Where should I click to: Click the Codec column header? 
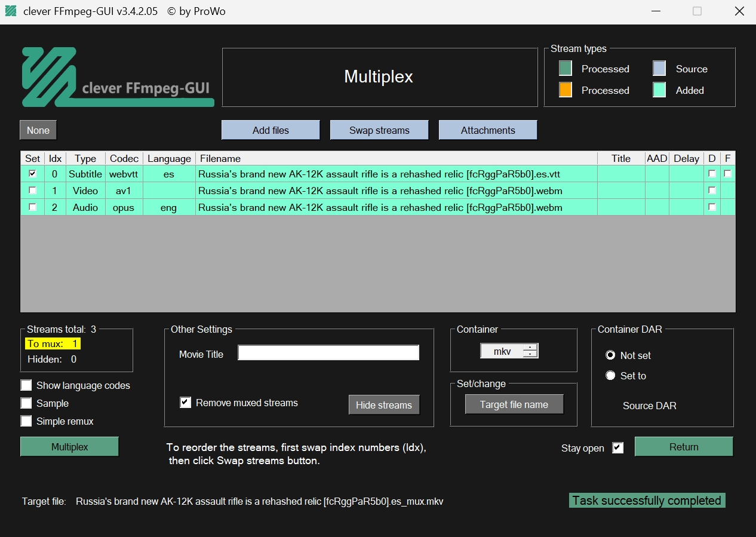(124, 158)
